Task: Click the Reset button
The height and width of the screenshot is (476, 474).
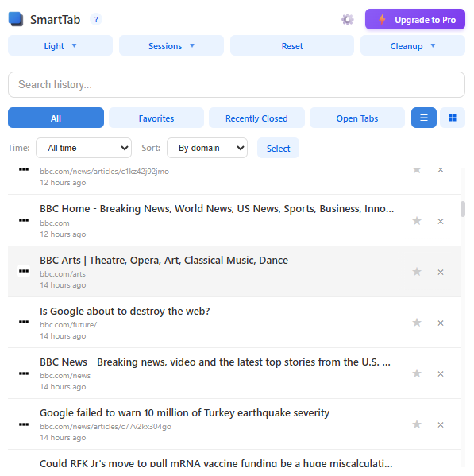Action: point(292,45)
